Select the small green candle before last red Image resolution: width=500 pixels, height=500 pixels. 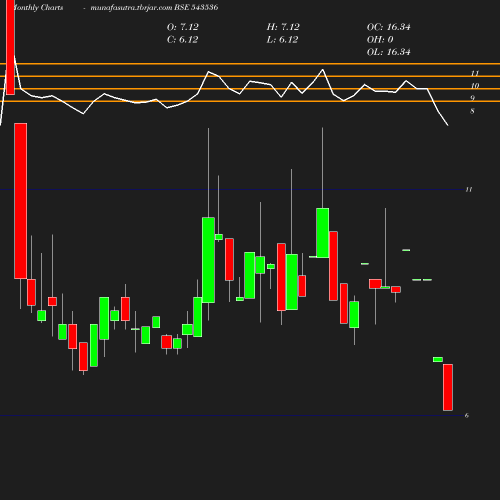click(x=438, y=359)
